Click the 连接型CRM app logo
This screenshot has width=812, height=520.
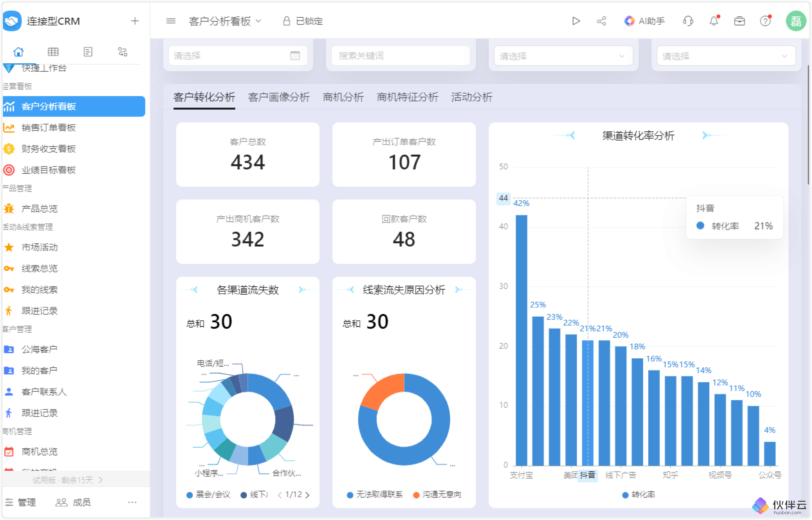12,21
